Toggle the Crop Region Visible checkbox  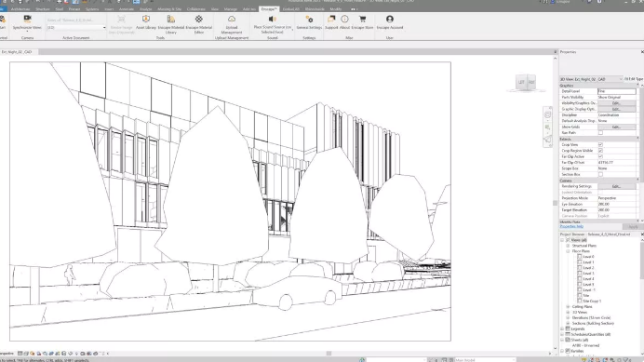(x=600, y=151)
